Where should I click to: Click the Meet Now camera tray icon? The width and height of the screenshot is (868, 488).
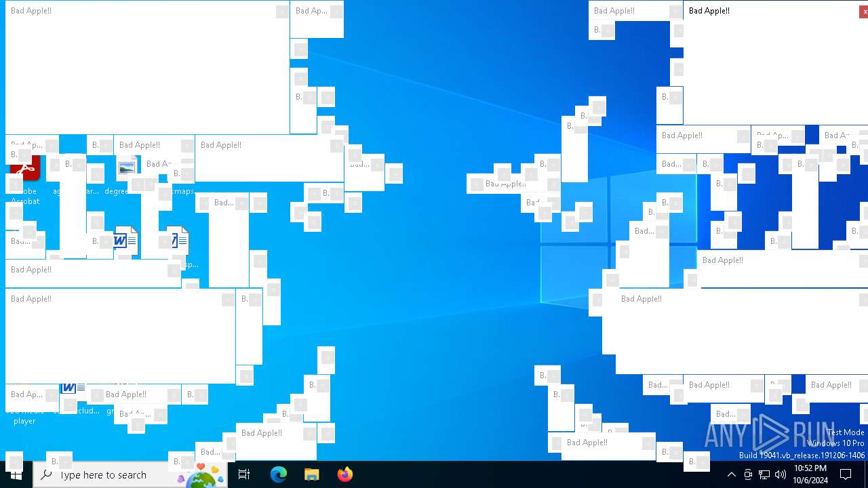pyautogui.click(x=747, y=474)
